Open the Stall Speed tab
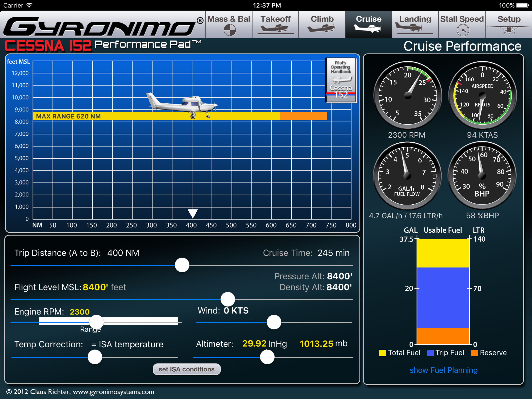Screen dimensions: 532x399 (x=462, y=25)
